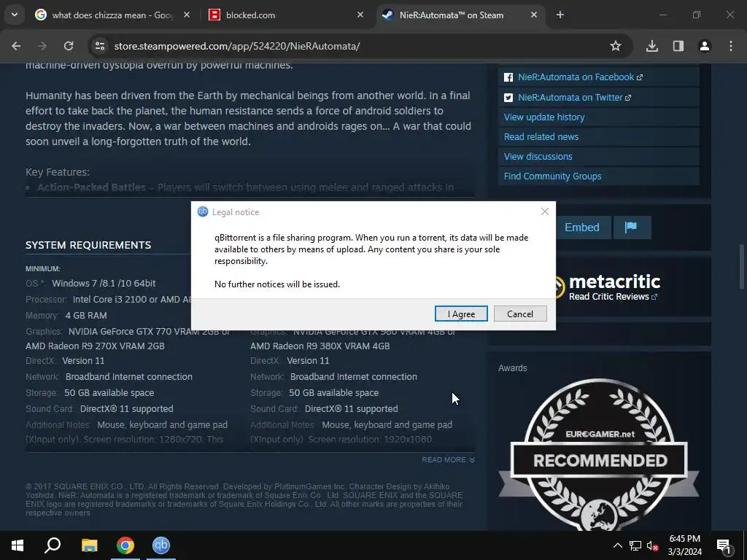This screenshot has height=560, width=747.
Task: Open Find Community Groups link
Action: point(553,176)
